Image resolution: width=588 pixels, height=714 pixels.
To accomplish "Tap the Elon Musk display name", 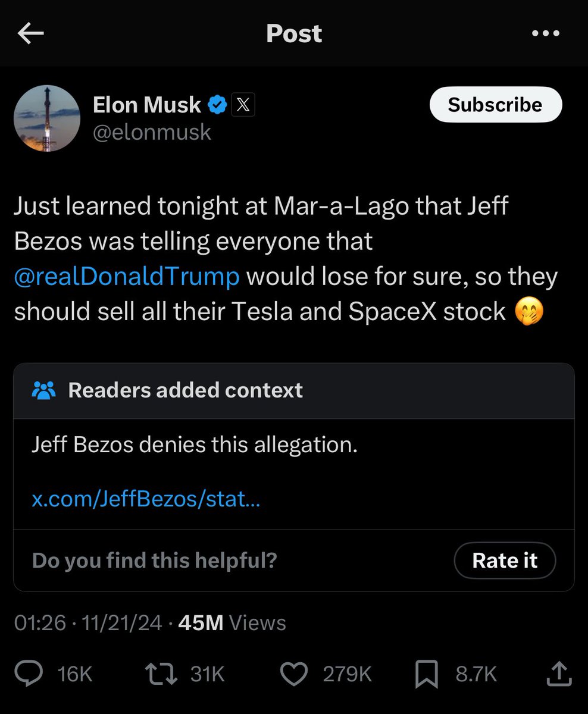I will (147, 105).
